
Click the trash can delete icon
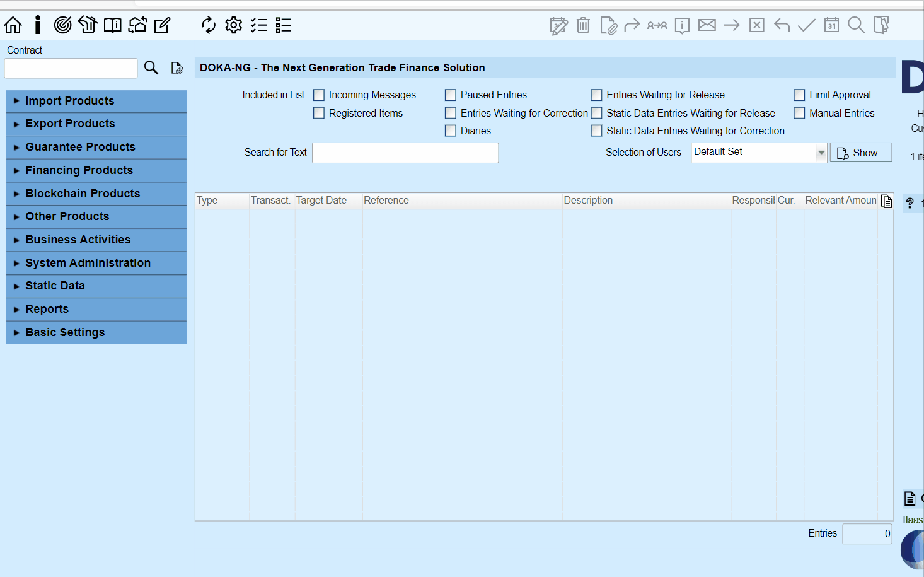coord(584,25)
